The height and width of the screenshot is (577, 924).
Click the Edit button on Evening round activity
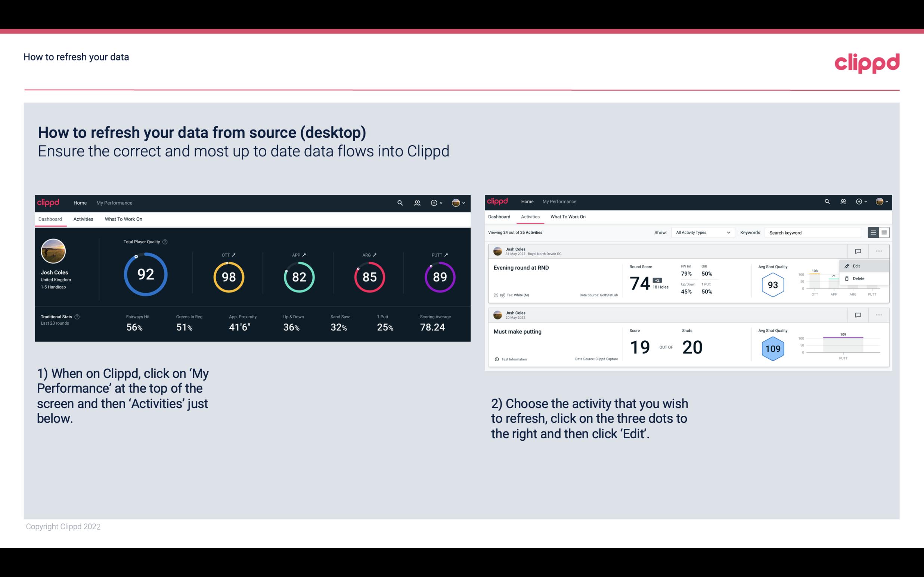tap(857, 266)
